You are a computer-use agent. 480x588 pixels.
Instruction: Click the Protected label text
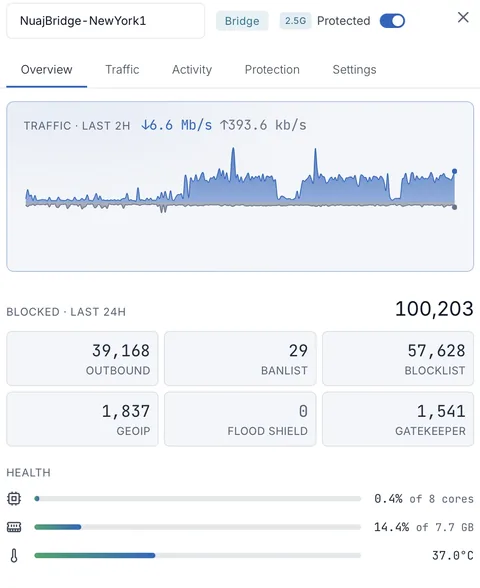344,21
